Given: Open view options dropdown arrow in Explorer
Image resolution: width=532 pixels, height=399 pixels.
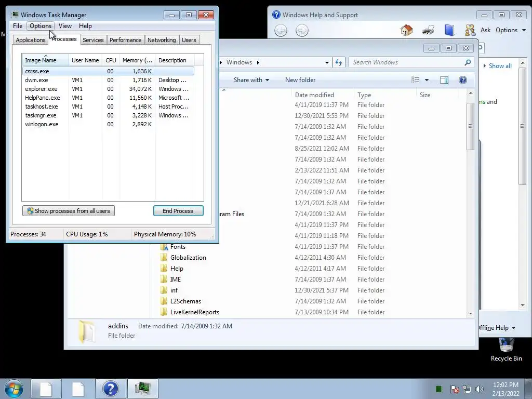Looking at the screenshot, I should pyautogui.click(x=427, y=80).
